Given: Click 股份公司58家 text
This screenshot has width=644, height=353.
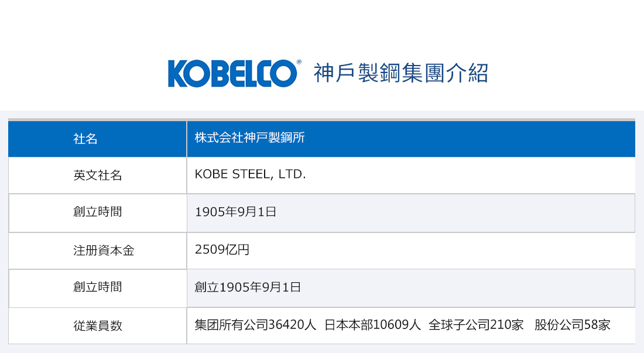Looking at the screenshot, I should click(x=572, y=325).
